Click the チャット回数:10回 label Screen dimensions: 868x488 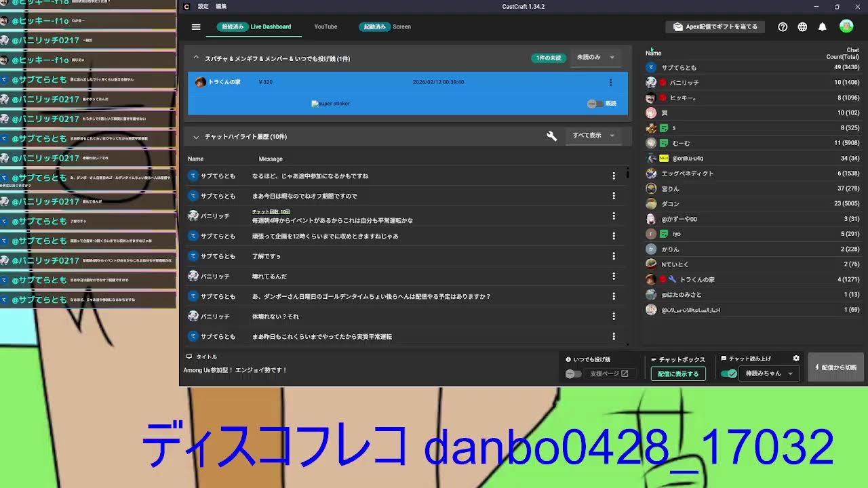(x=271, y=212)
